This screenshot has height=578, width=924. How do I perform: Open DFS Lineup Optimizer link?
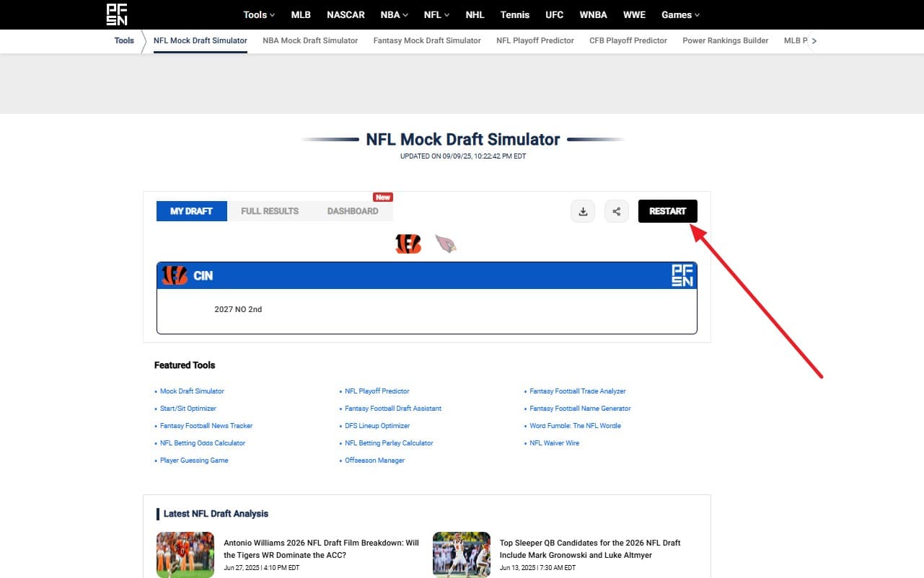click(x=377, y=426)
